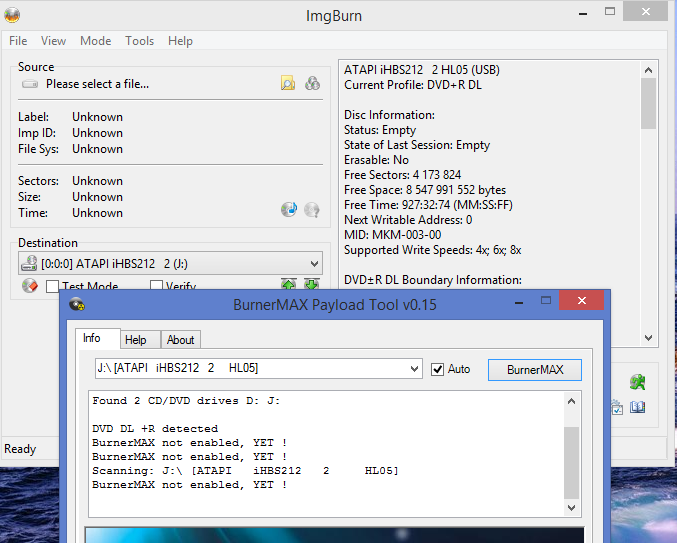Click the ImgBurn app logo icon
The image size is (677, 543).
pos(12,15)
